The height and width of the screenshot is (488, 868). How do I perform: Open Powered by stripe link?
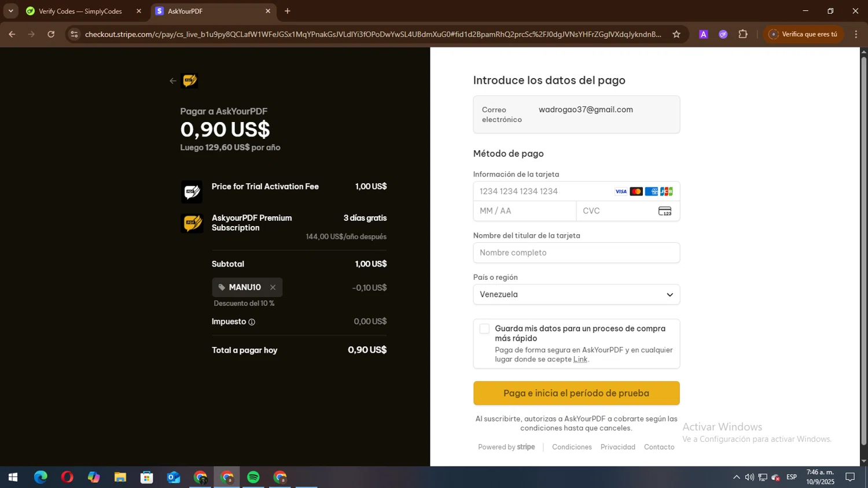(x=506, y=447)
